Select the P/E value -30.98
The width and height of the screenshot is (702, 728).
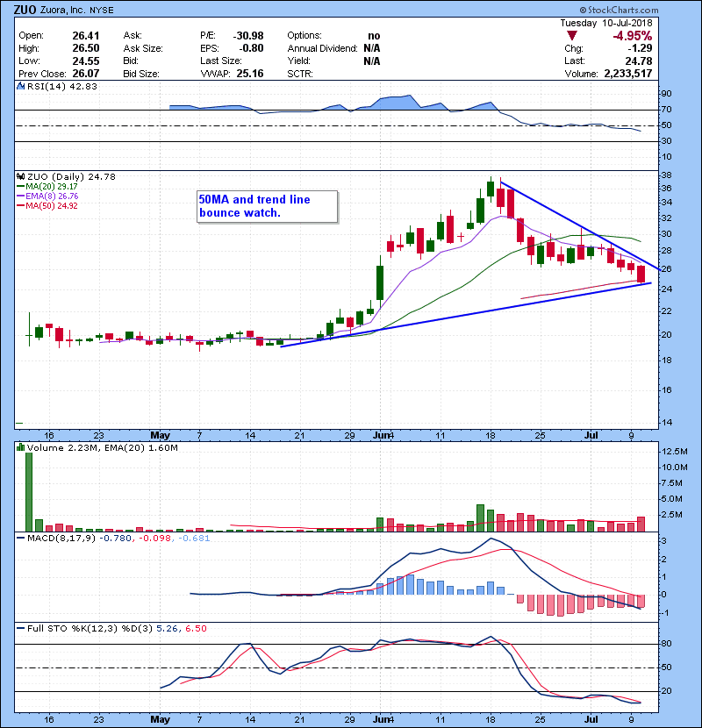pyautogui.click(x=248, y=36)
